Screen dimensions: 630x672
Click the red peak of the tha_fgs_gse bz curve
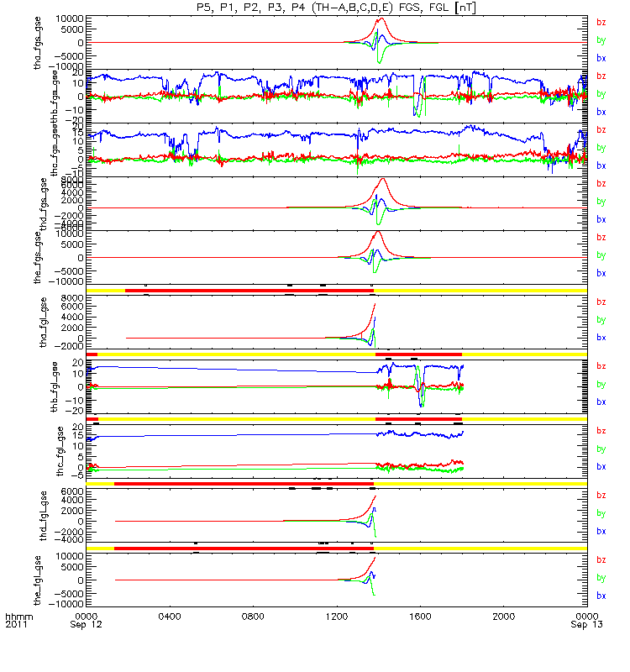(x=381, y=18)
